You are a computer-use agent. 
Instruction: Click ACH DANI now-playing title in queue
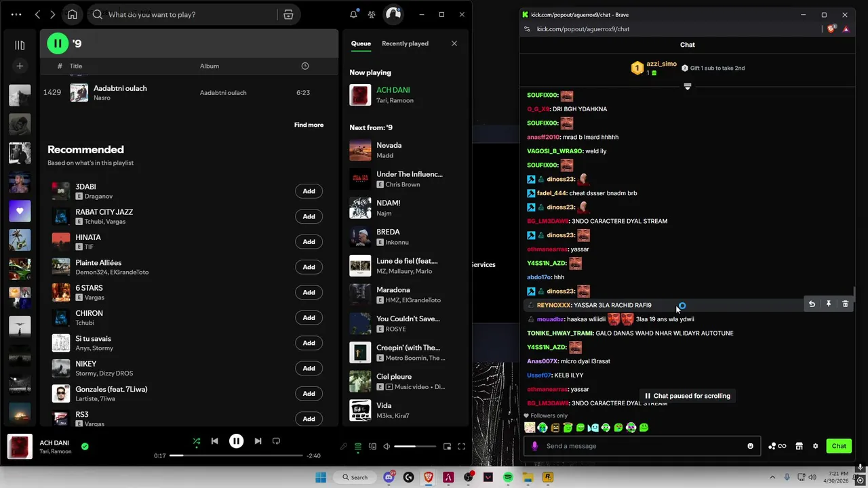point(393,89)
